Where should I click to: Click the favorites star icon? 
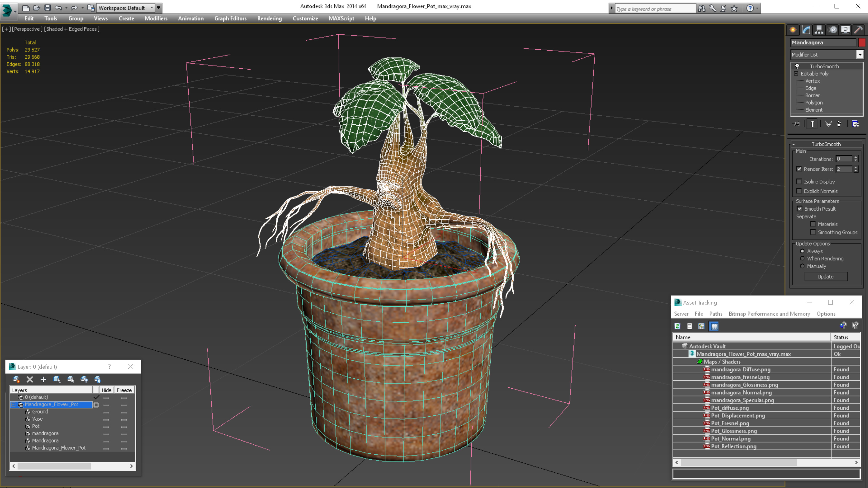pyautogui.click(x=734, y=8)
